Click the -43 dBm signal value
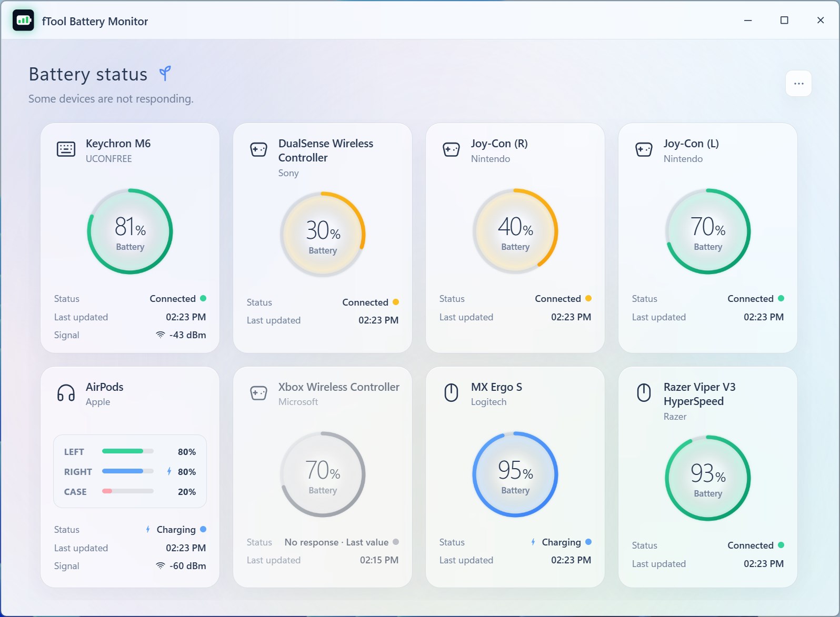The image size is (840, 617). (x=188, y=335)
